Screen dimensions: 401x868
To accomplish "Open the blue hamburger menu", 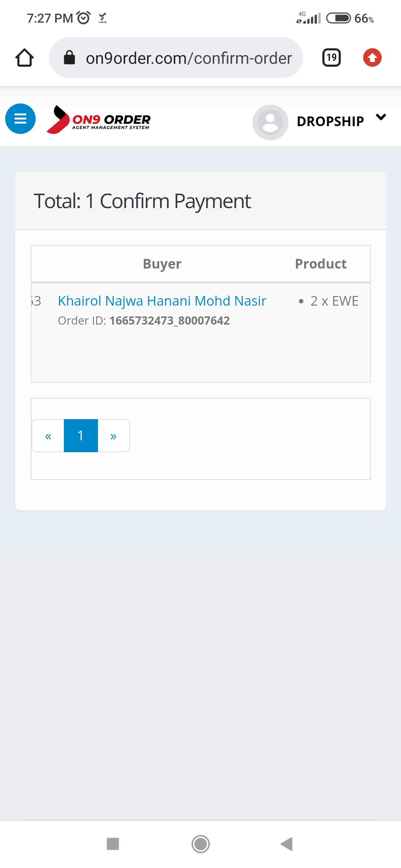I will point(20,119).
